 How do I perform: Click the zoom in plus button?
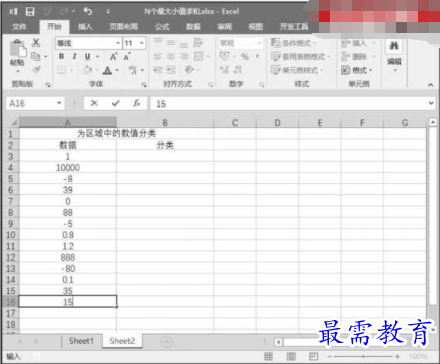(x=398, y=357)
